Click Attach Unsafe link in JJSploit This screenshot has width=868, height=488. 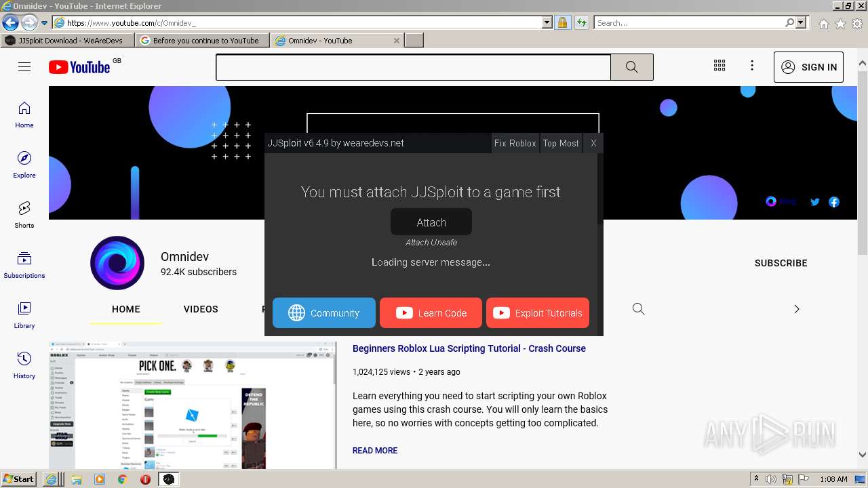pos(431,243)
